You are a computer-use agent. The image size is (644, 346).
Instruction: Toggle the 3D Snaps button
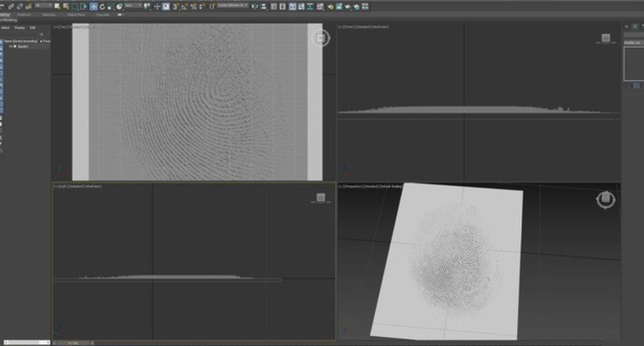point(176,6)
